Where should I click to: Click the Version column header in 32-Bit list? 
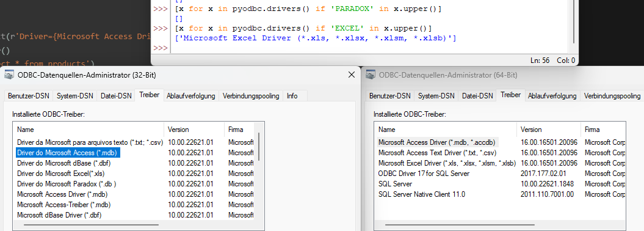click(194, 130)
